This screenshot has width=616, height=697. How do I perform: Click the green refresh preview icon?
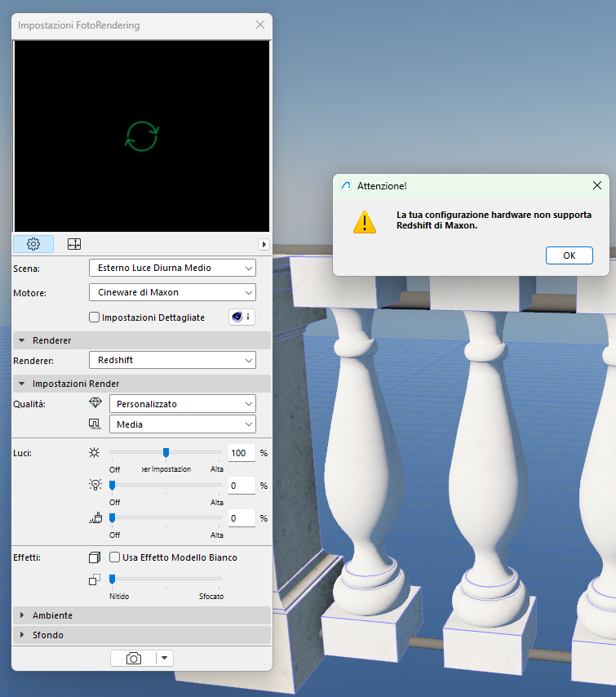(x=142, y=136)
